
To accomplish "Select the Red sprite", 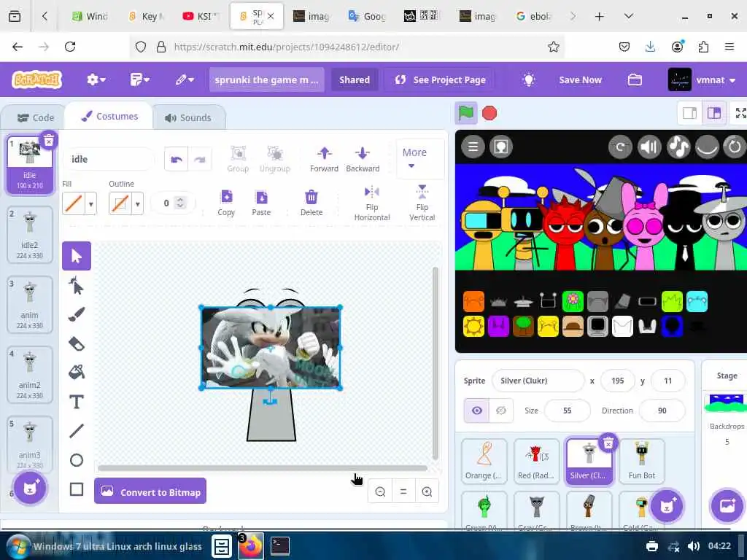I will 536,461.
